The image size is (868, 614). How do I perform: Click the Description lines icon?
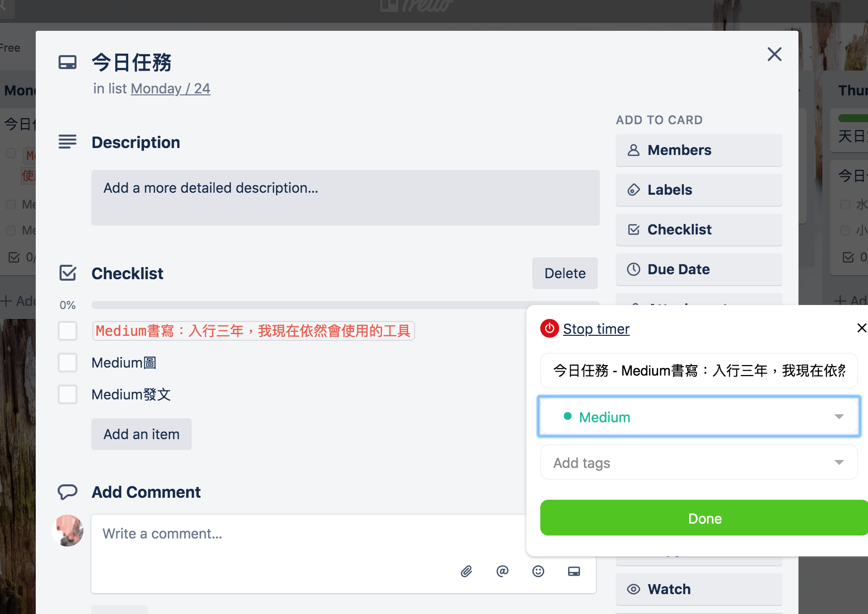coord(68,142)
